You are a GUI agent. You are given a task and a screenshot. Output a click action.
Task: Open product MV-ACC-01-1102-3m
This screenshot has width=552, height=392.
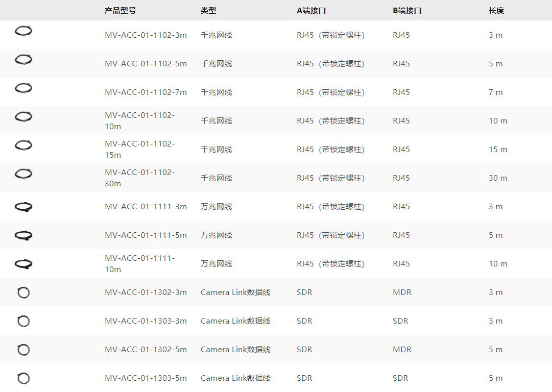point(146,35)
